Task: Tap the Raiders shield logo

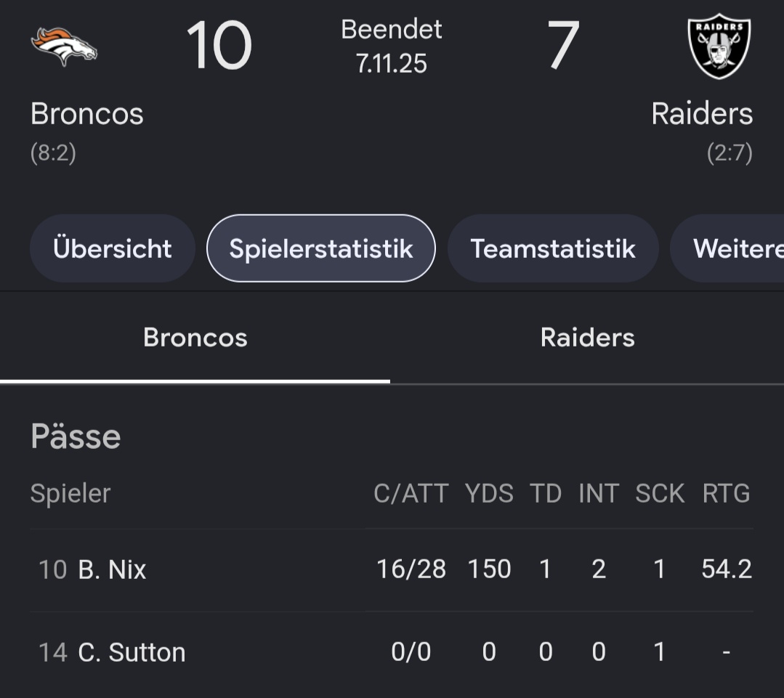Action: pos(719,46)
